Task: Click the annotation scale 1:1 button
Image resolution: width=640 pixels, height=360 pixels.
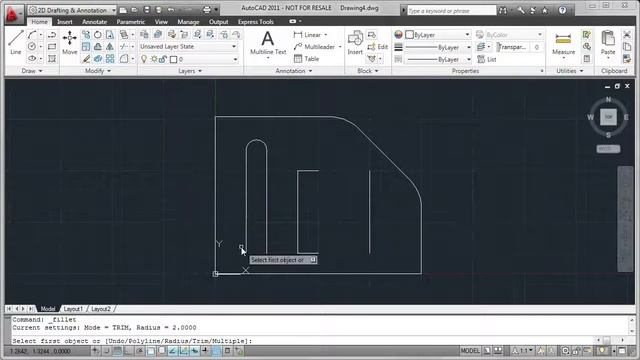Action: click(x=522, y=351)
